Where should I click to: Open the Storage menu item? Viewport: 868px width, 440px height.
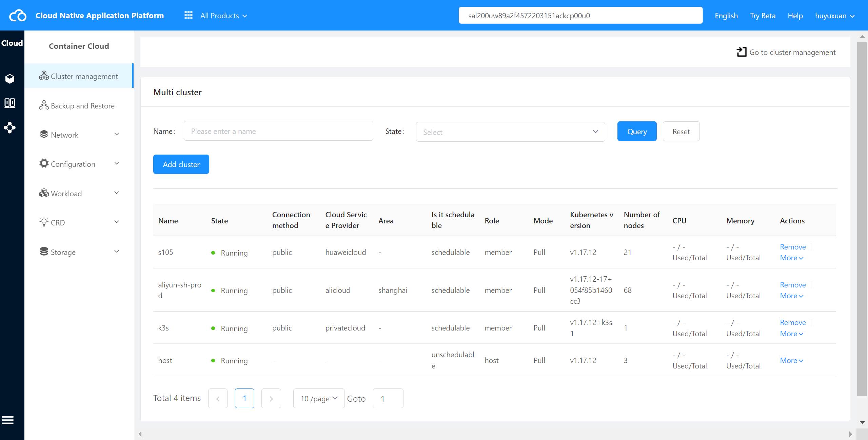pyautogui.click(x=79, y=252)
